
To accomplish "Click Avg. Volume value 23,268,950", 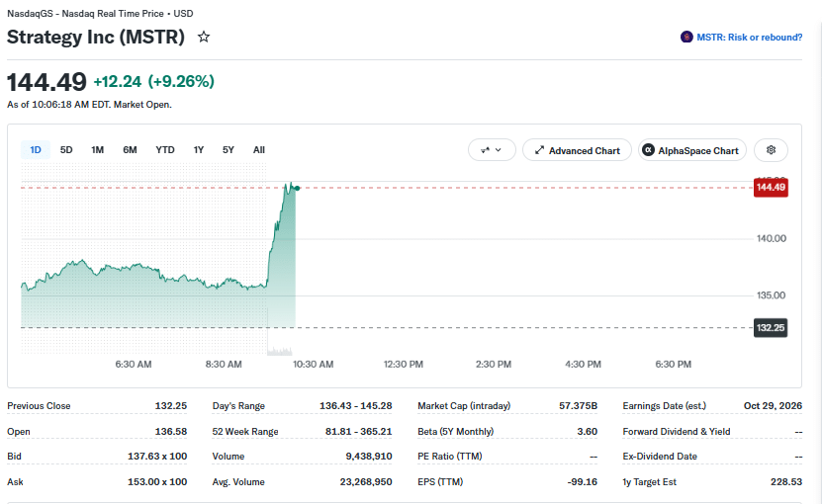I will point(366,482).
